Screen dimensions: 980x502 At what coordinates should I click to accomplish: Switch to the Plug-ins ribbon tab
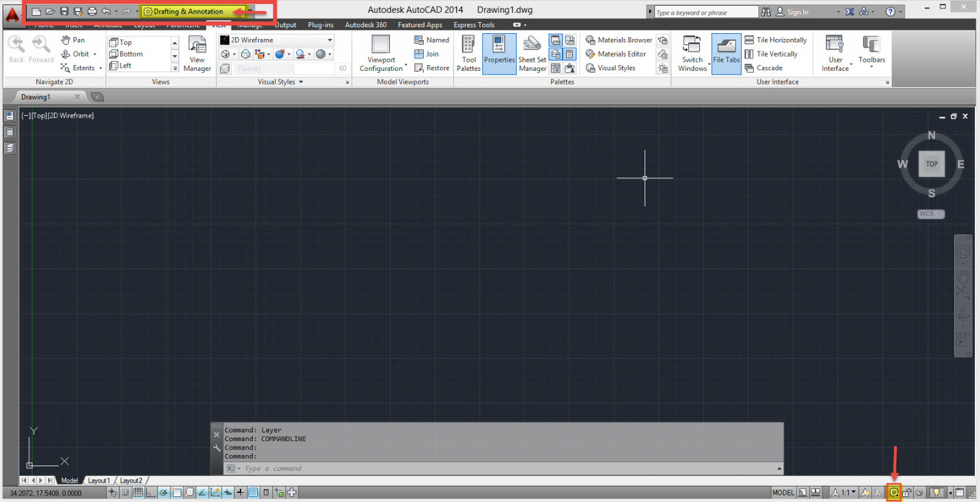[x=320, y=25]
